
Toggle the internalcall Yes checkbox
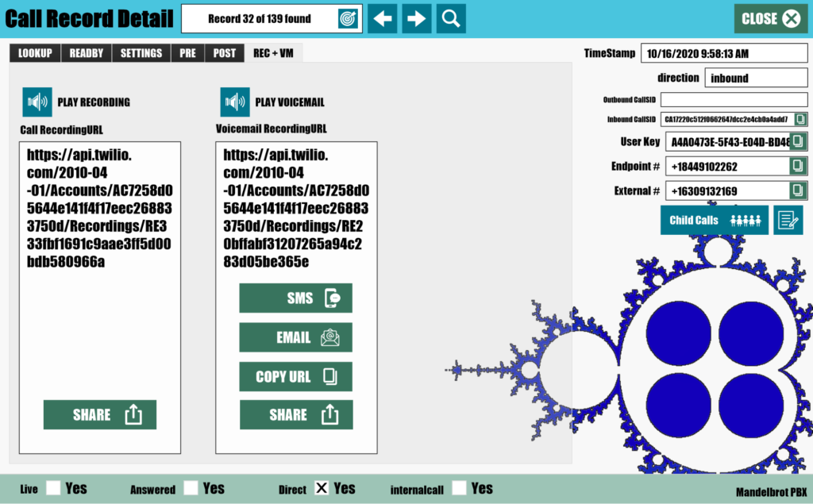pos(459,488)
